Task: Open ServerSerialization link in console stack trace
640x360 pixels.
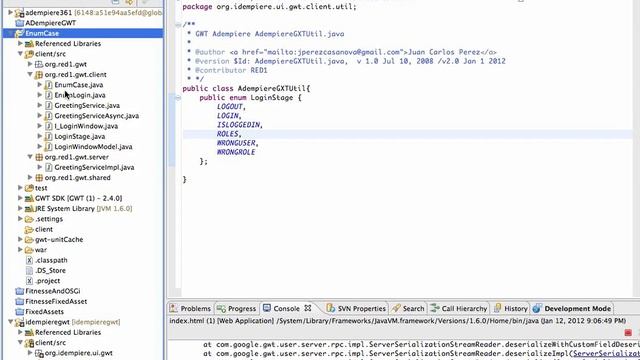Action: pos(606,353)
